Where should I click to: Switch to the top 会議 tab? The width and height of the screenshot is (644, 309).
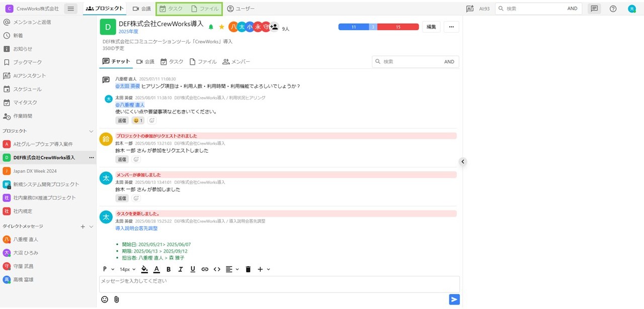click(x=142, y=9)
